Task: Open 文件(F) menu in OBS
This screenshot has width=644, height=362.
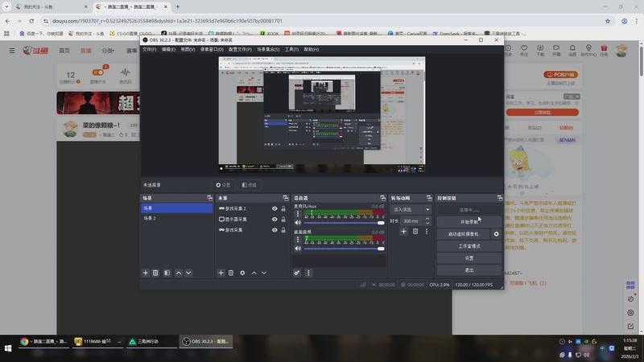Action: pyautogui.click(x=149, y=49)
